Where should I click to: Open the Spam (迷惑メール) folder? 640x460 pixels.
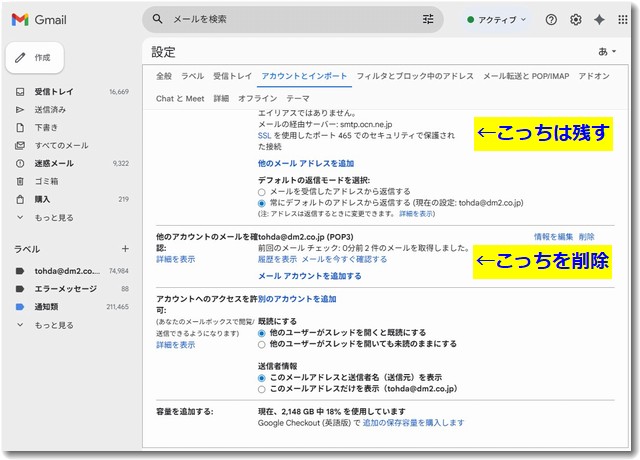click(54, 163)
